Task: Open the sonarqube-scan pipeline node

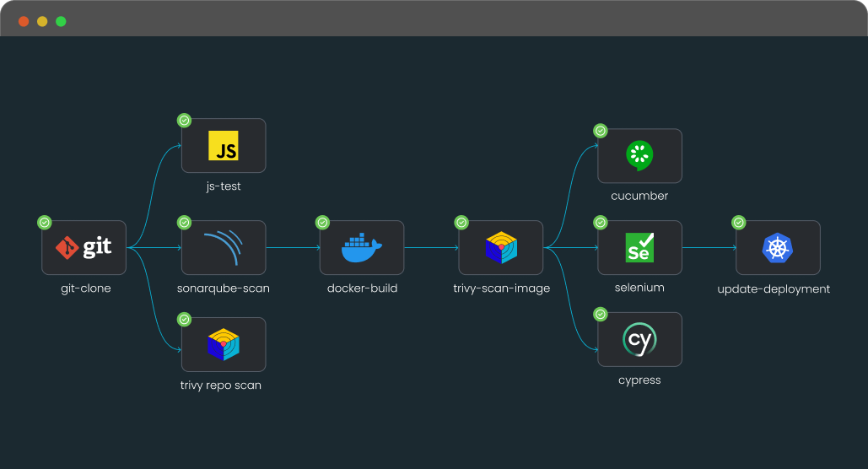Action: [223, 248]
